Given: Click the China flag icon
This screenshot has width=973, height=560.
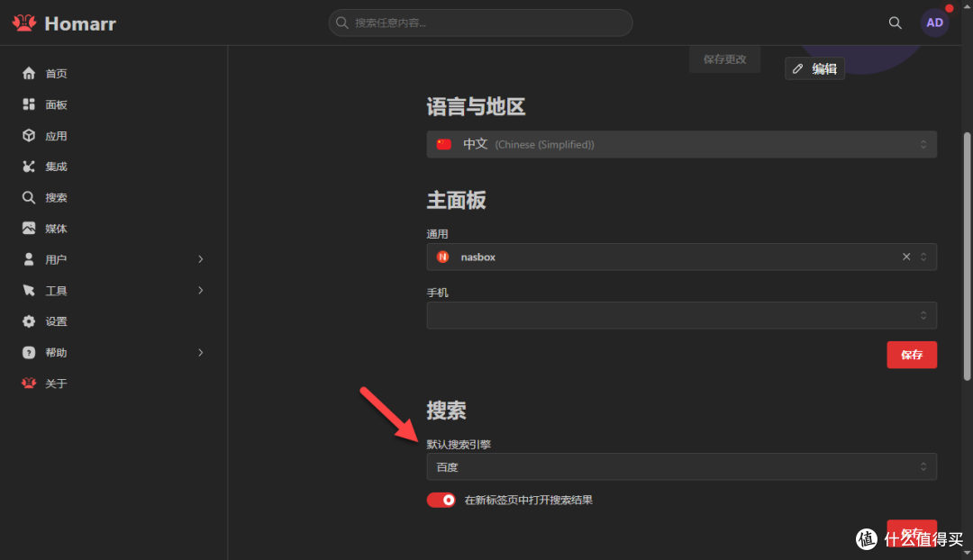Looking at the screenshot, I should [443, 144].
